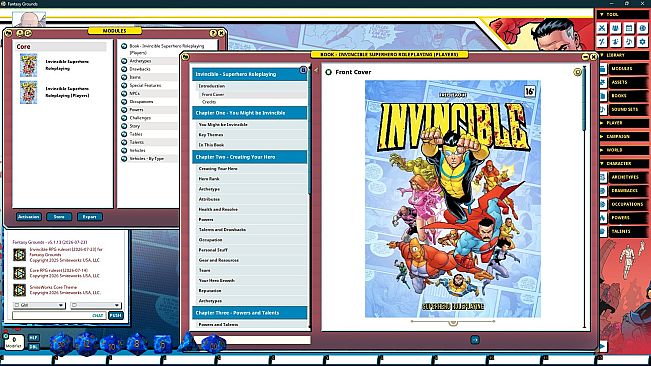Click into the chat entry field
Image resolution: width=651 pixels, height=366 pixels.
pyautogui.click(x=58, y=315)
